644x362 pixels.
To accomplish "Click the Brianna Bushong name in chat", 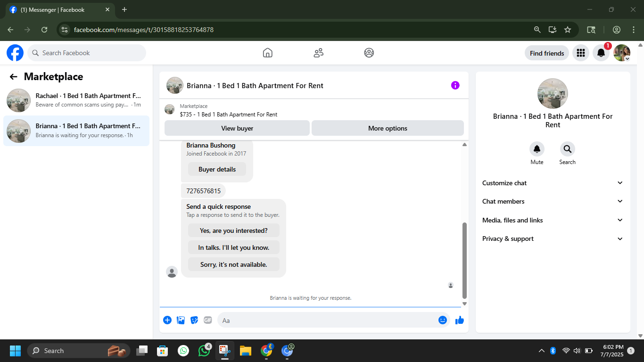I will [211, 145].
